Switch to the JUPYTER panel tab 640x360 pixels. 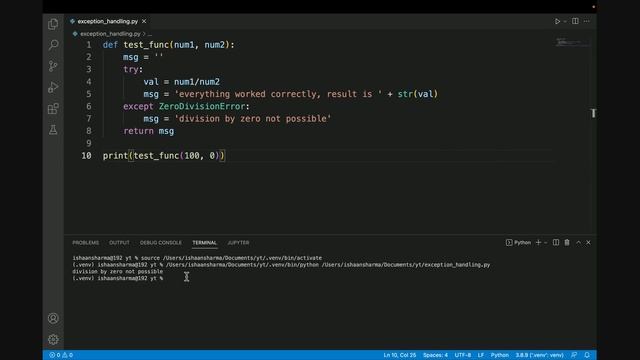pos(238,242)
